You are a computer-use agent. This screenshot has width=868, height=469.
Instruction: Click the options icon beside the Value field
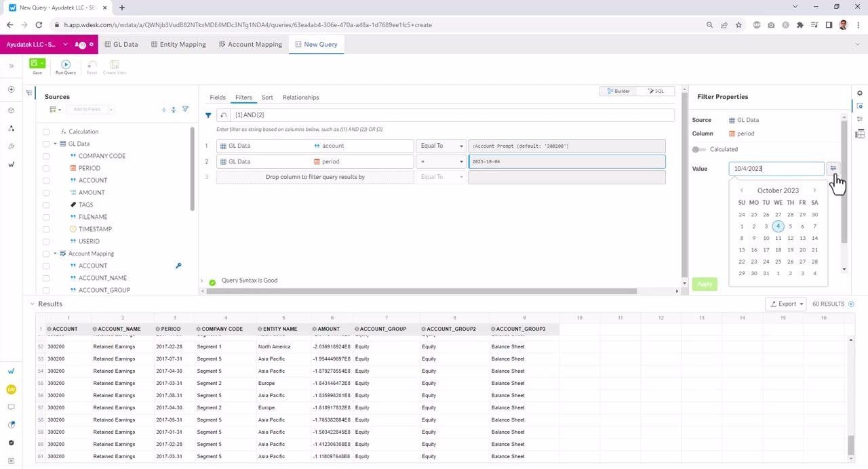[833, 169]
